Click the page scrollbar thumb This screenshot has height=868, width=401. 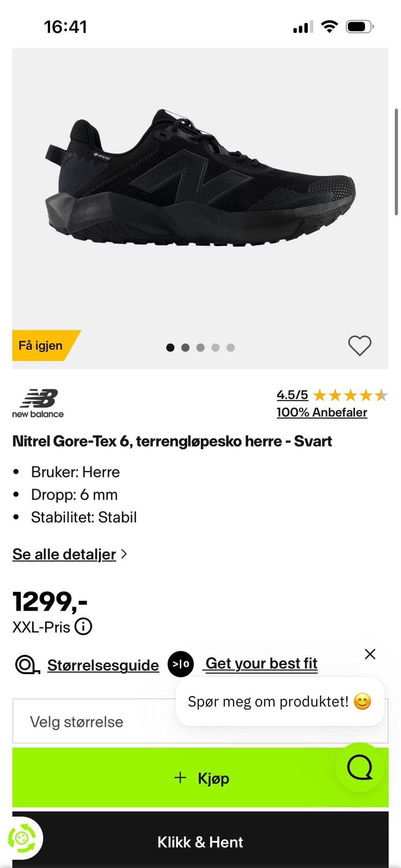coord(396,162)
